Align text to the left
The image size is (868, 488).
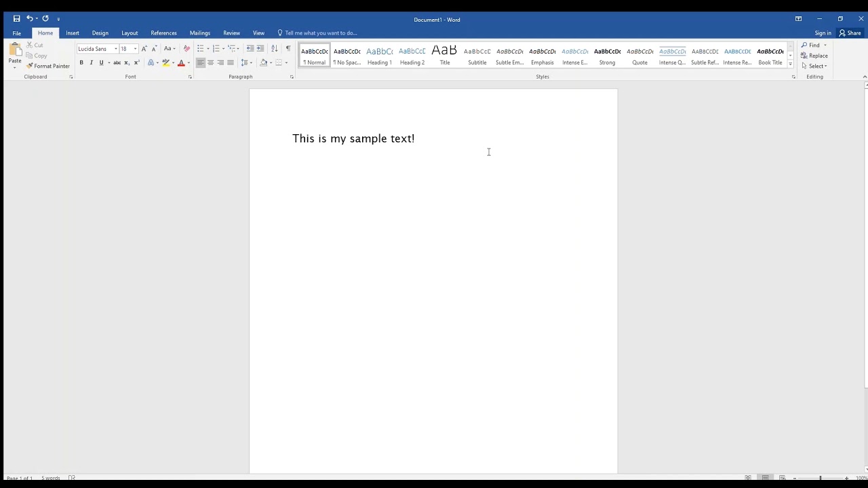click(x=200, y=63)
